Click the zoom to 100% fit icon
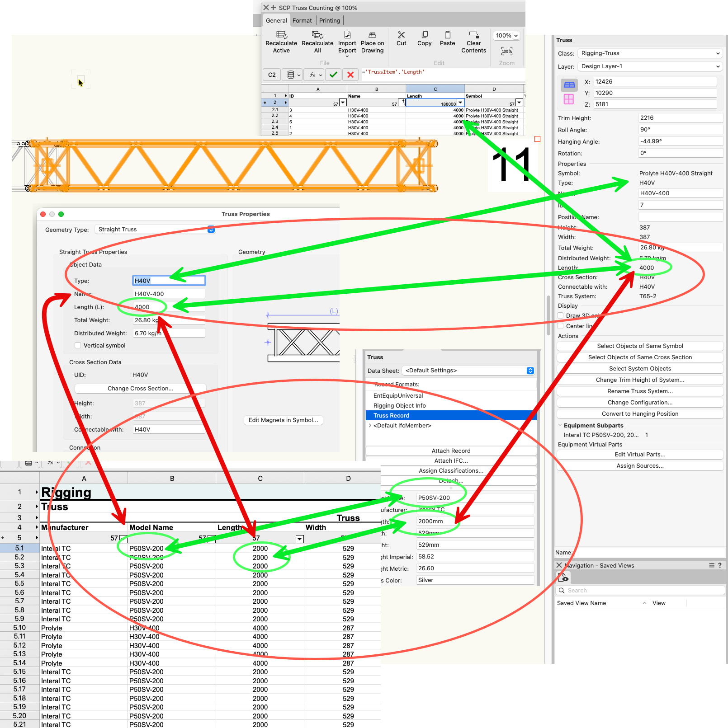Viewport: 728px width, 728px height. point(506,52)
